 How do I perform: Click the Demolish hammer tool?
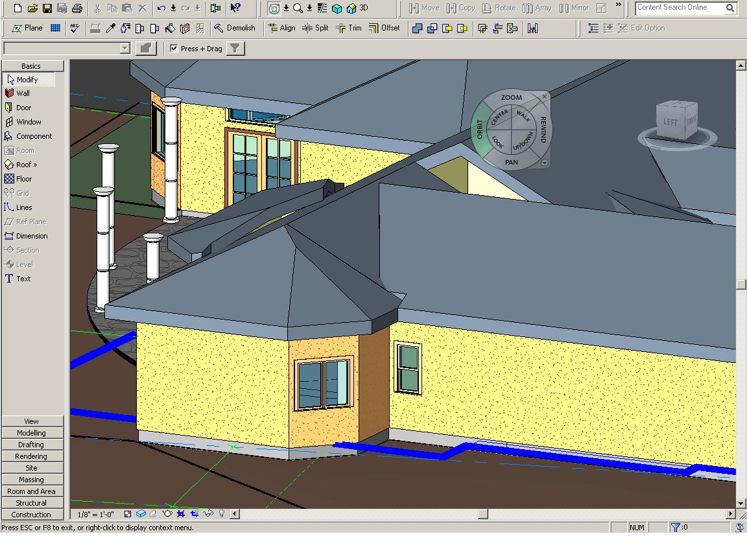point(234,28)
